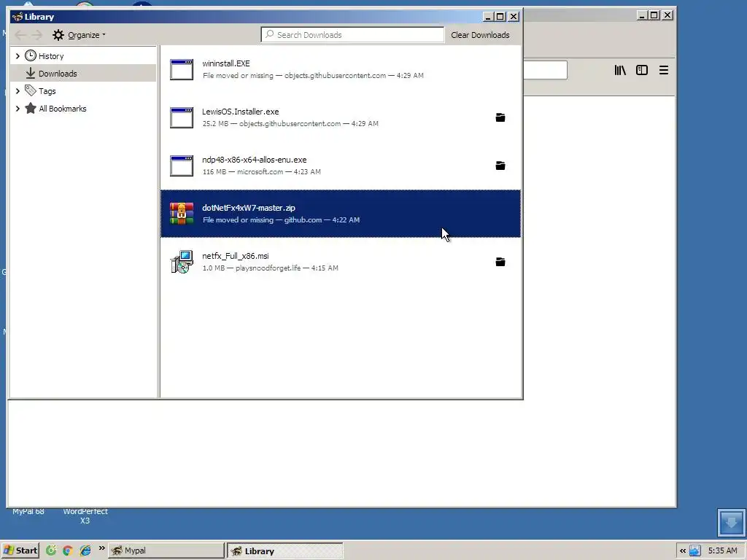Click the Tags icon in the sidebar
Image resolution: width=747 pixels, height=560 pixels.
tap(31, 90)
